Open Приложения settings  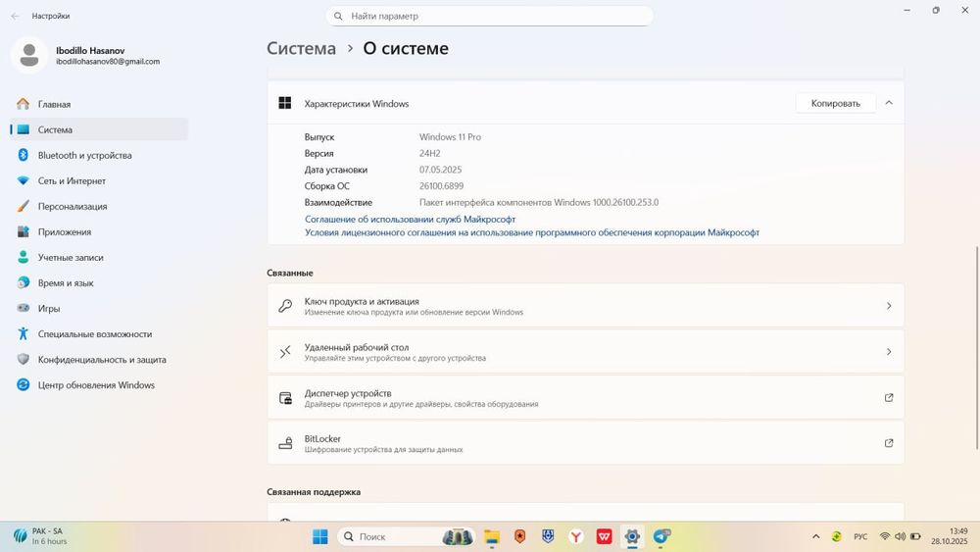(x=99, y=232)
